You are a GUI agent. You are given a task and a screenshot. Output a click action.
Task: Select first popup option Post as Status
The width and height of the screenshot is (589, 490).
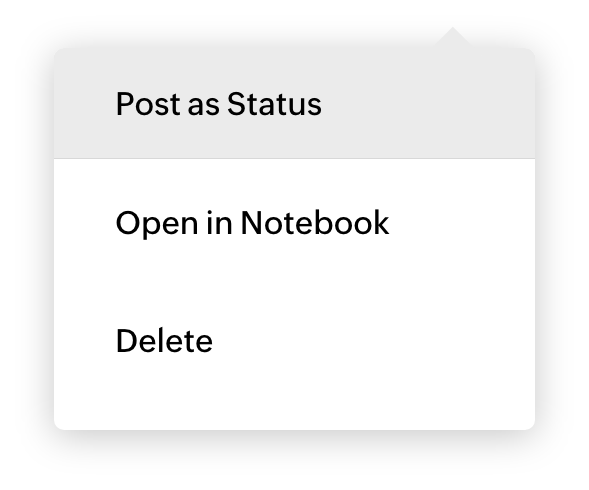(294, 104)
